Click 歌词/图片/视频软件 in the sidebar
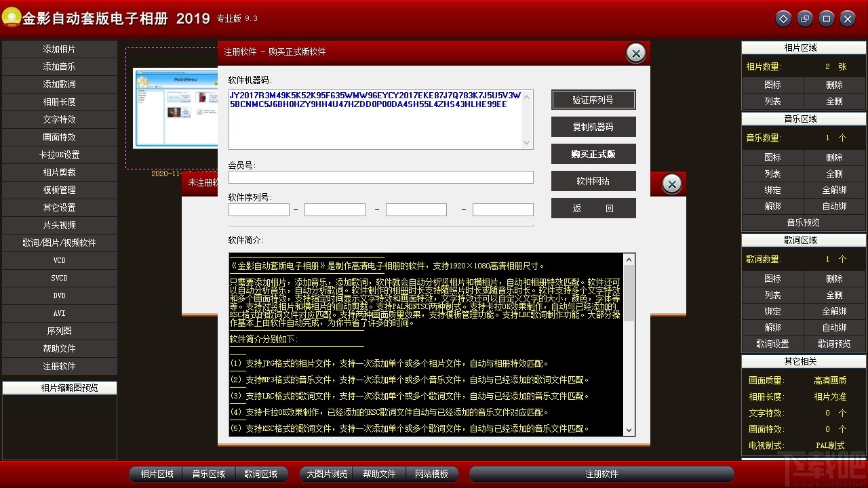The width and height of the screenshot is (868, 488). pos(60,243)
